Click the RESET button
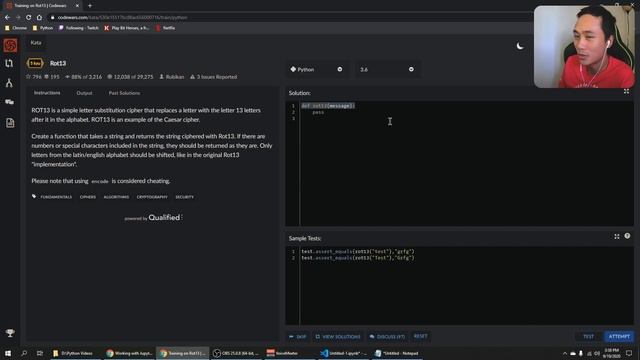The width and height of the screenshot is (640, 360). click(420, 336)
